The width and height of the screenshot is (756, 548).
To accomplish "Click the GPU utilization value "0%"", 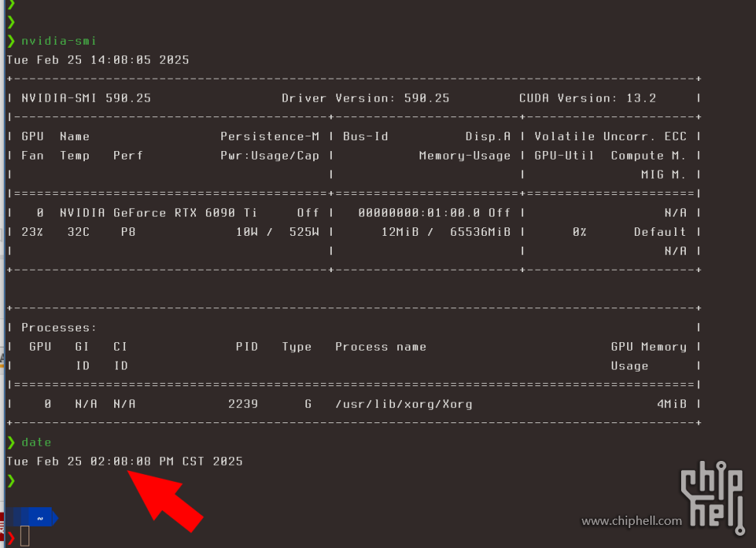I will coord(579,232).
